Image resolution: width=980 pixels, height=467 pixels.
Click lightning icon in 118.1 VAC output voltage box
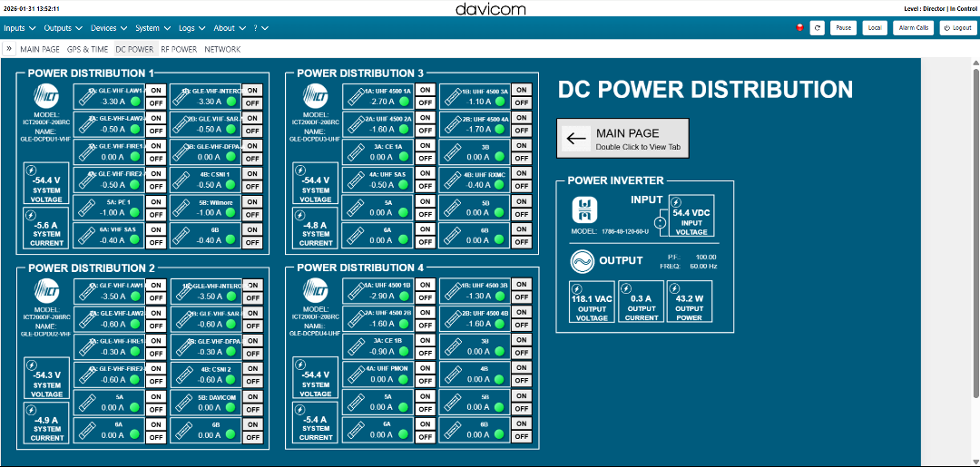click(577, 289)
